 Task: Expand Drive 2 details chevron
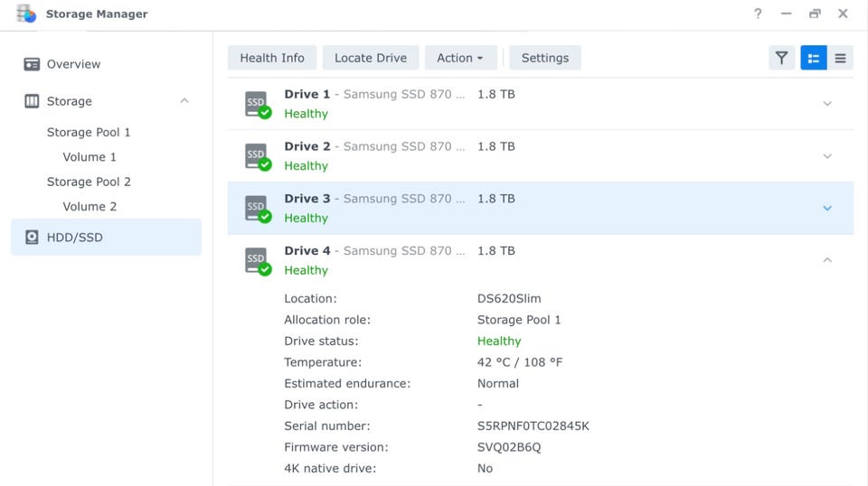click(x=826, y=156)
